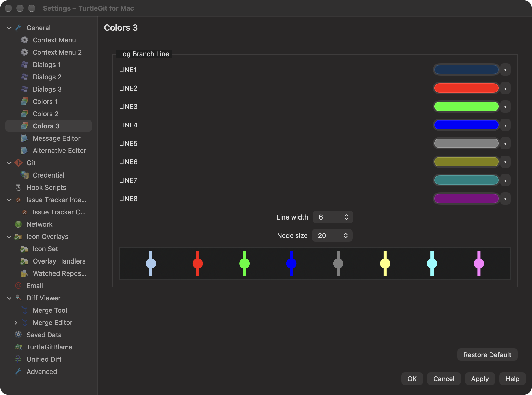Click the Diff Viewer magnifier icon
The width and height of the screenshot is (532, 395).
coord(18,298)
